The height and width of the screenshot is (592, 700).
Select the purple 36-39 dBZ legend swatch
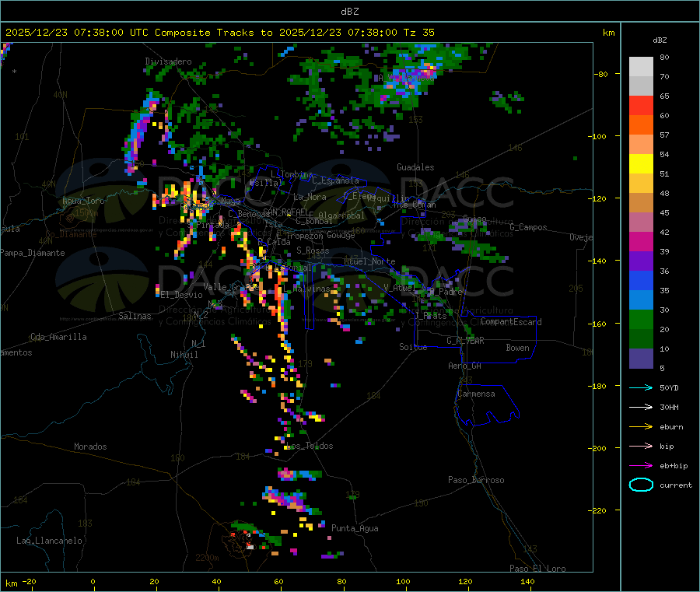[x=641, y=261]
